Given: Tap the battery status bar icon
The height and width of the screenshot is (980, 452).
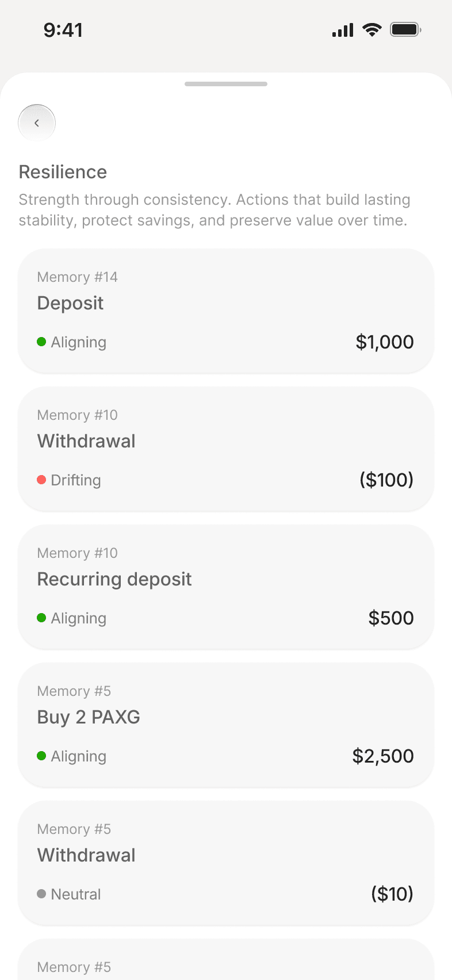Looking at the screenshot, I should [406, 29].
